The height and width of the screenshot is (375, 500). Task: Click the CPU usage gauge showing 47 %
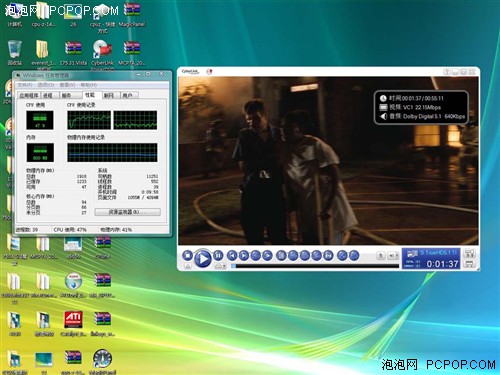(40, 120)
